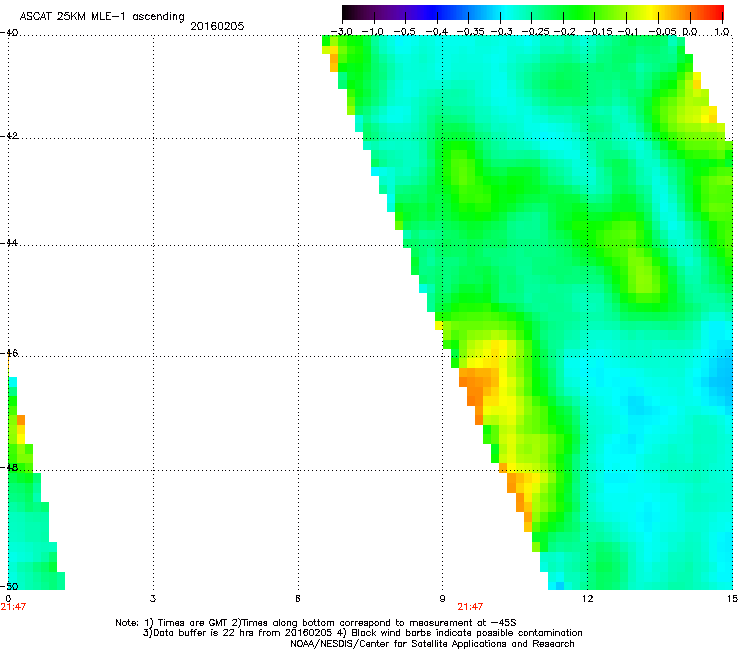Select the longitude 9 axis label

click(442, 599)
